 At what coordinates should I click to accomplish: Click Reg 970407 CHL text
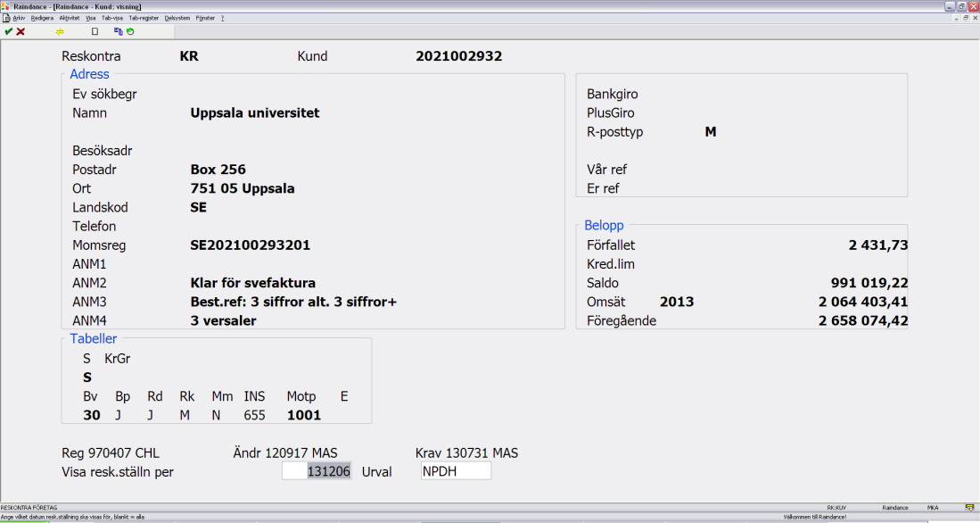click(111, 452)
